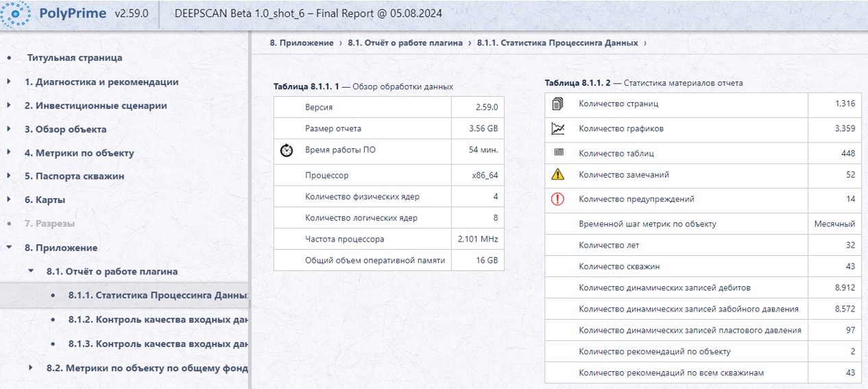Image resolution: width=868 pixels, height=389 pixels.
Task: Click the chart icon next to Количество графиков
Action: tap(557, 128)
